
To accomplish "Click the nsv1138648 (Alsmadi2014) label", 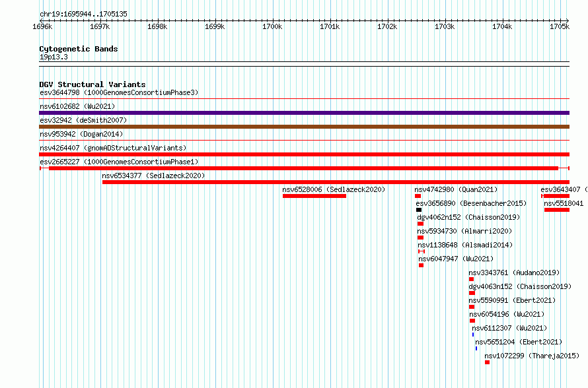I will coord(465,245).
